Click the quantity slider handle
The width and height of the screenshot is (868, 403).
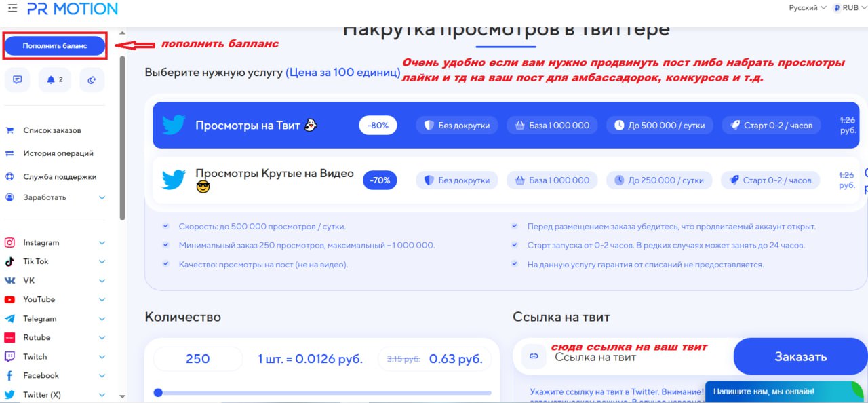coord(158,392)
